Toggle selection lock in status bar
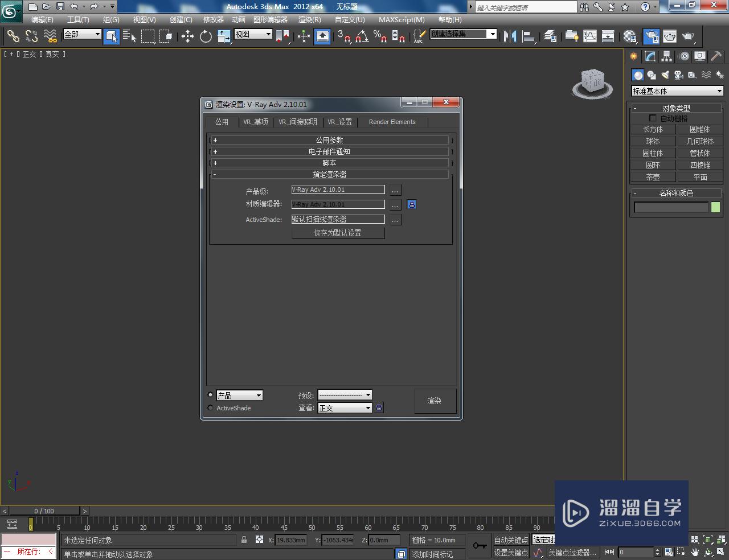The image size is (729, 560). coord(244,540)
